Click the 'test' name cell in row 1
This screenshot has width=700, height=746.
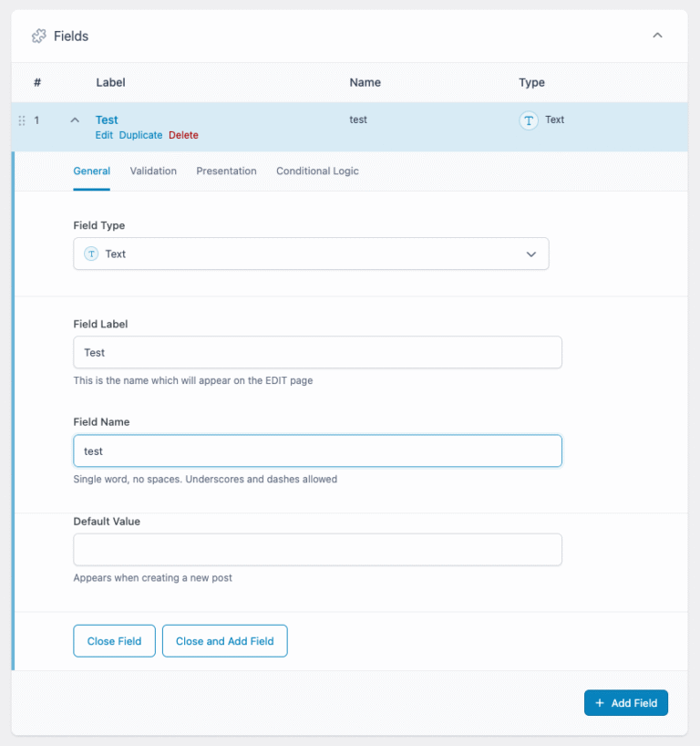pyautogui.click(x=358, y=119)
